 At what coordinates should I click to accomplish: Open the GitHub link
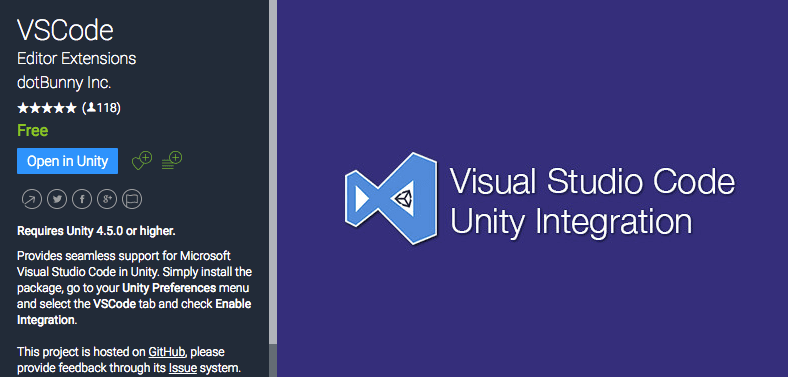click(x=167, y=351)
